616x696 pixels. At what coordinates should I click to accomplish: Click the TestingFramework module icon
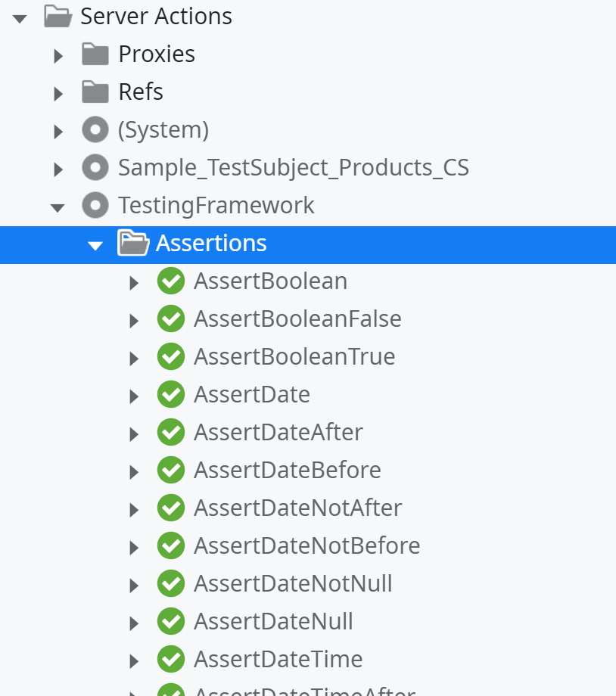(x=95, y=205)
